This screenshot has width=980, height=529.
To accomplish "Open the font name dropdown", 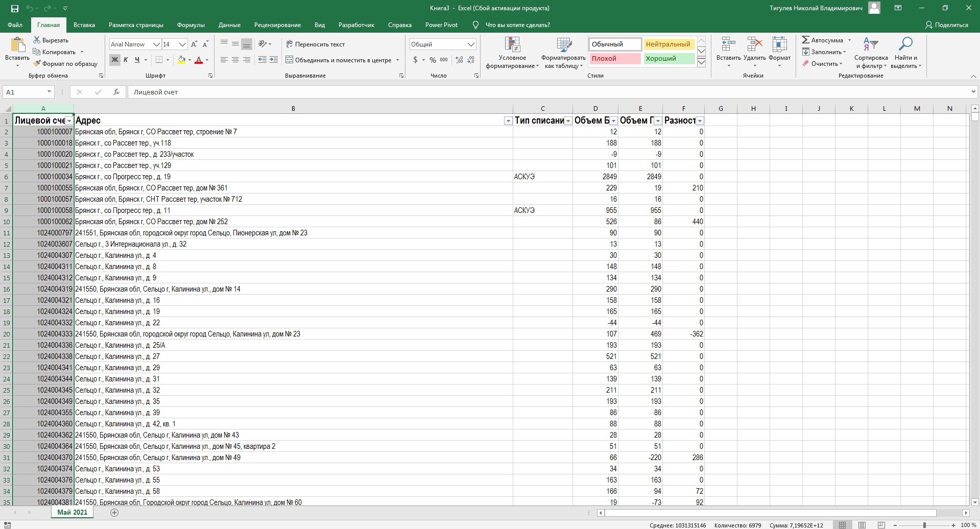I will coord(156,44).
